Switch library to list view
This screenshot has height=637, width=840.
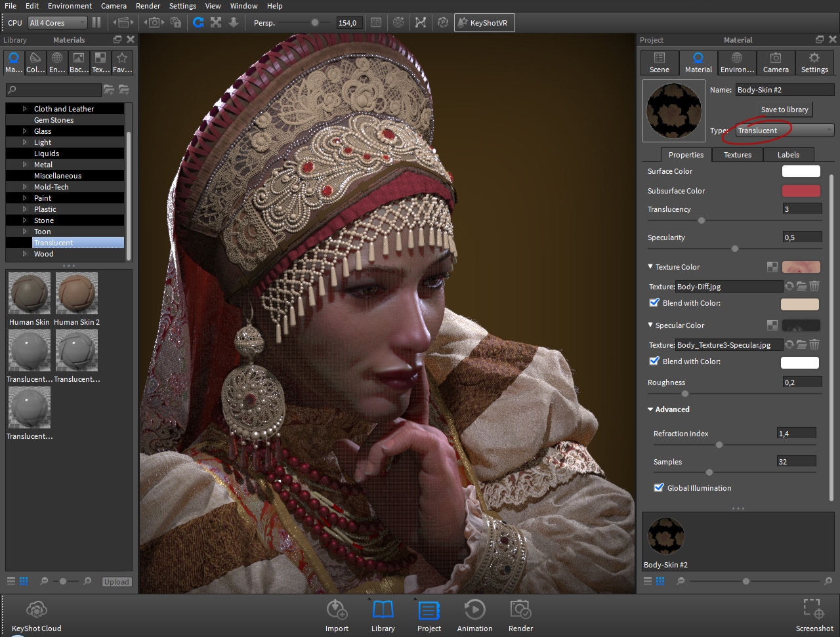point(11,581)
